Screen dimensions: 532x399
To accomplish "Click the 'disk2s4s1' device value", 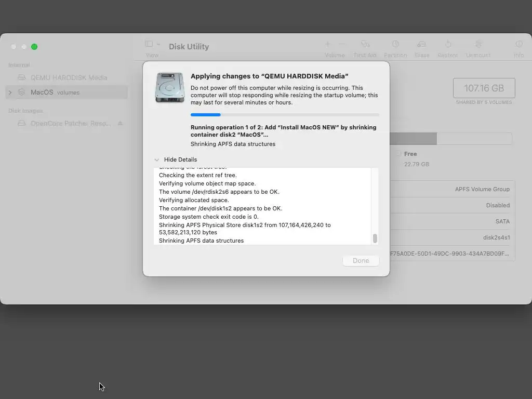I will tap(496, 237).
